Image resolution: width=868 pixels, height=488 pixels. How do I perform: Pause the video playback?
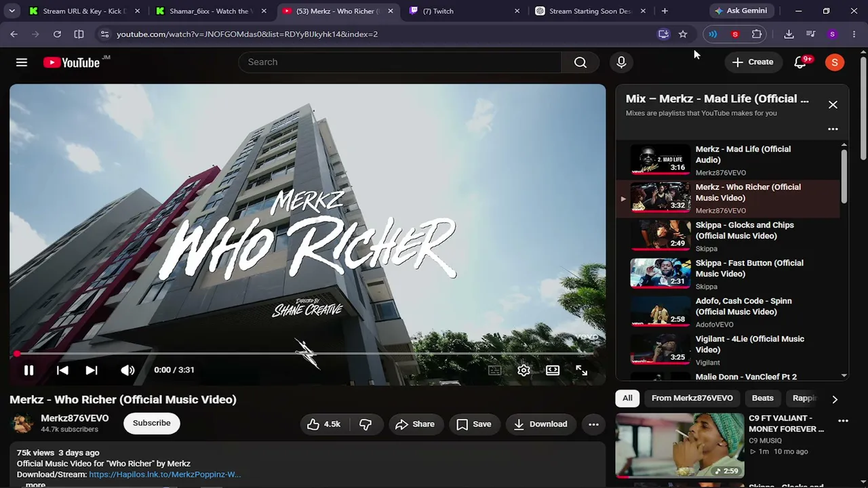(x=28, y=370)
